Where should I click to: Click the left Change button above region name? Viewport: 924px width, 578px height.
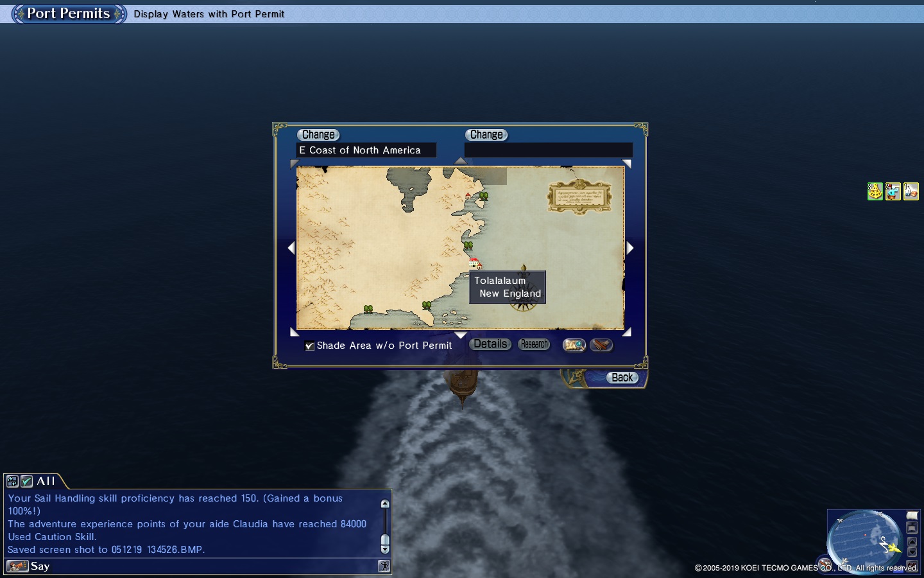tap(318, 135)
